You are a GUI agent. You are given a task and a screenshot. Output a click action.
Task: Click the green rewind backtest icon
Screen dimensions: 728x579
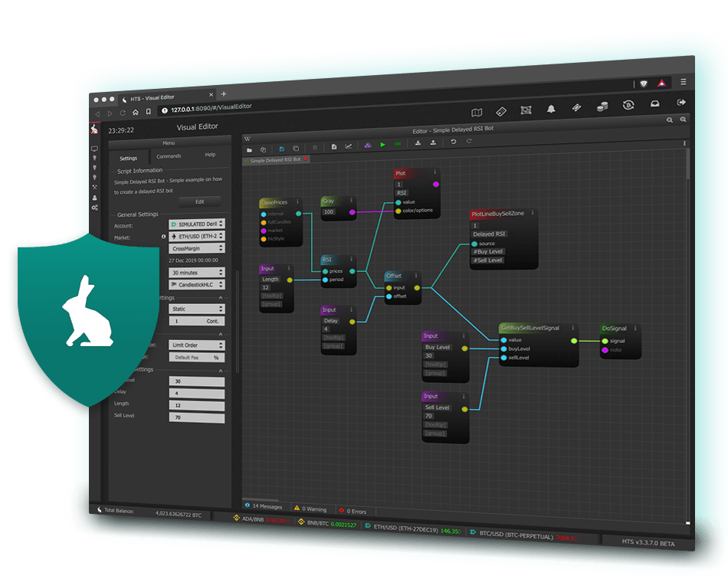(398, 144)
